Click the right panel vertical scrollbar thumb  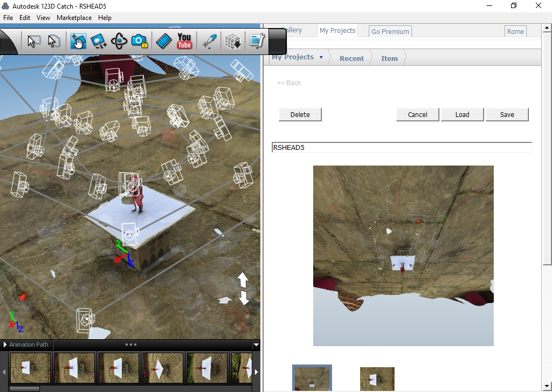(547, 148)
